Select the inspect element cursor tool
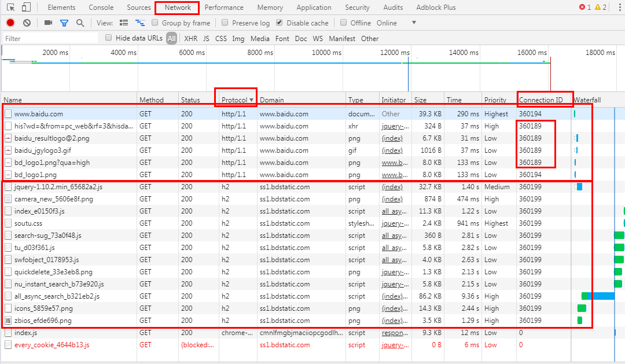 pos(9,7)
